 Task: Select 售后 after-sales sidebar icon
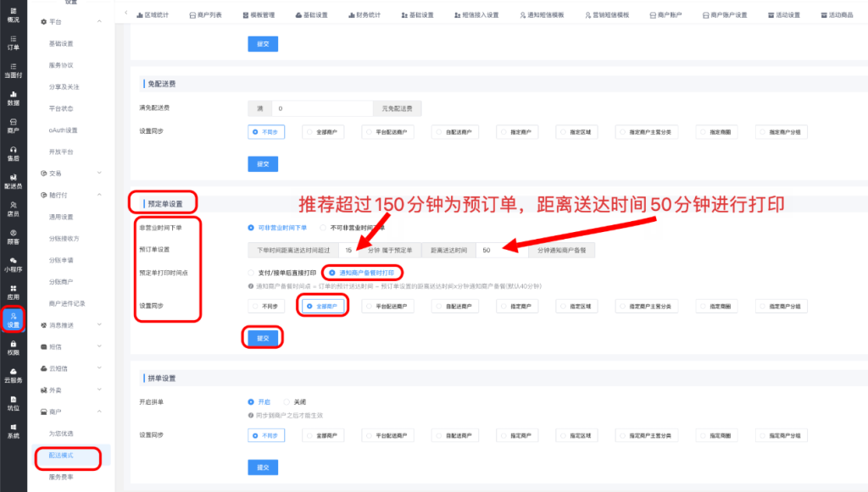coord(13,153)
